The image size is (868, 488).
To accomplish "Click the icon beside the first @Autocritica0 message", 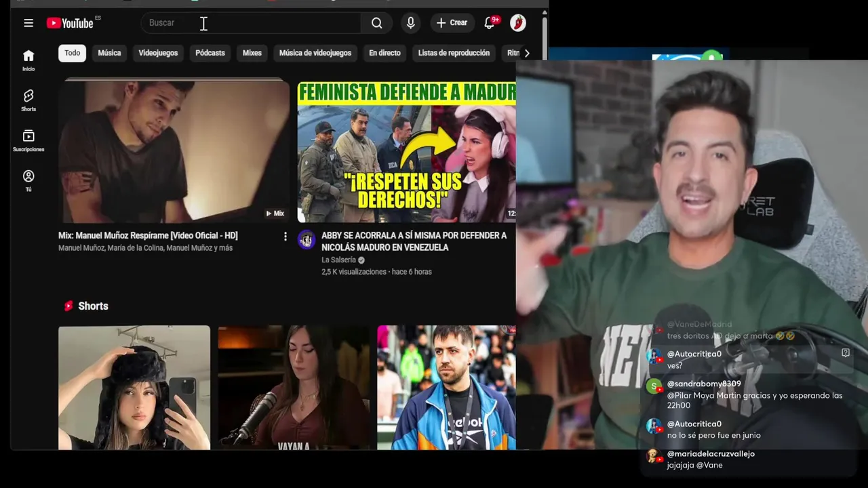I will coord(846,353).
